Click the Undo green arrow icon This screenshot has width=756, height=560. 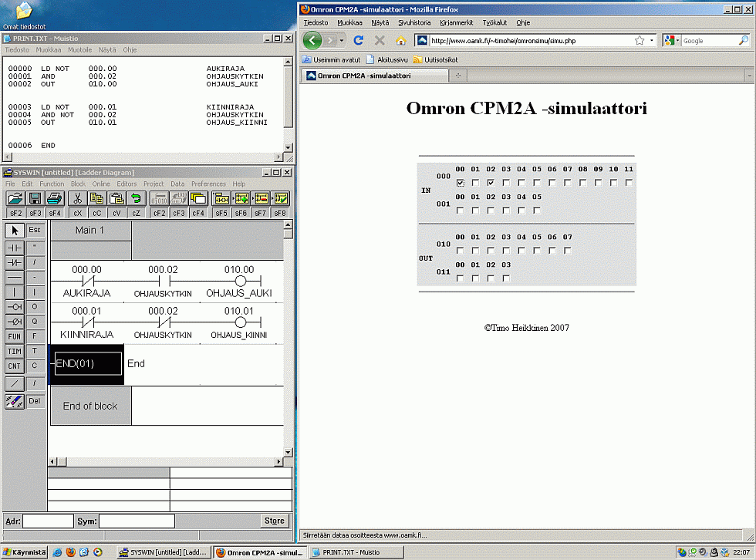pyautogui.click(x=136, y=198)
